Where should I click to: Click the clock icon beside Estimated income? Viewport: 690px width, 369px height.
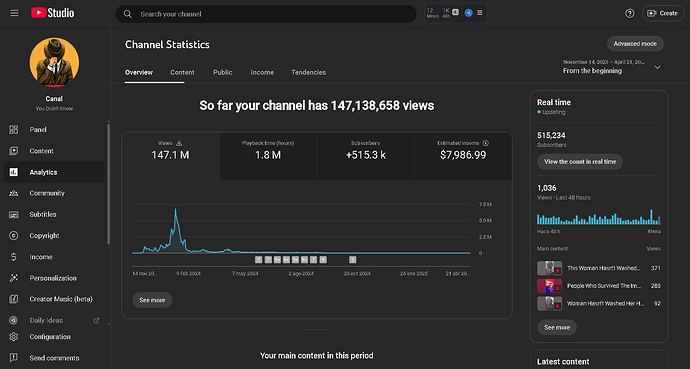pos(485,143)
